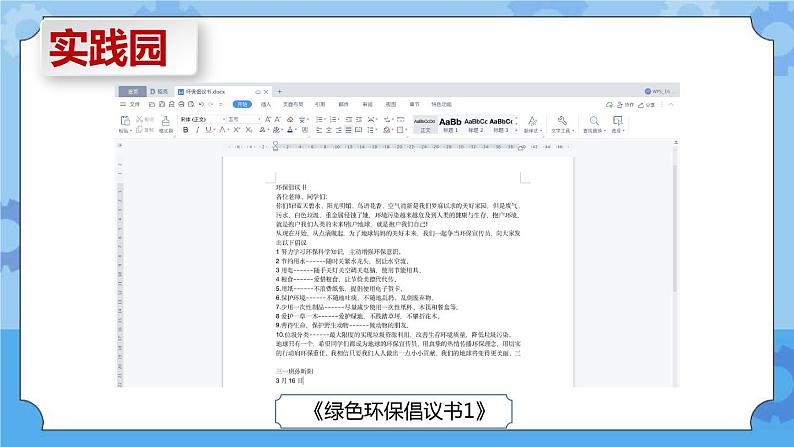This screenshot has height=447, width=794.
Task: Click the distributed alignment icon
Action: coord(358,130)
